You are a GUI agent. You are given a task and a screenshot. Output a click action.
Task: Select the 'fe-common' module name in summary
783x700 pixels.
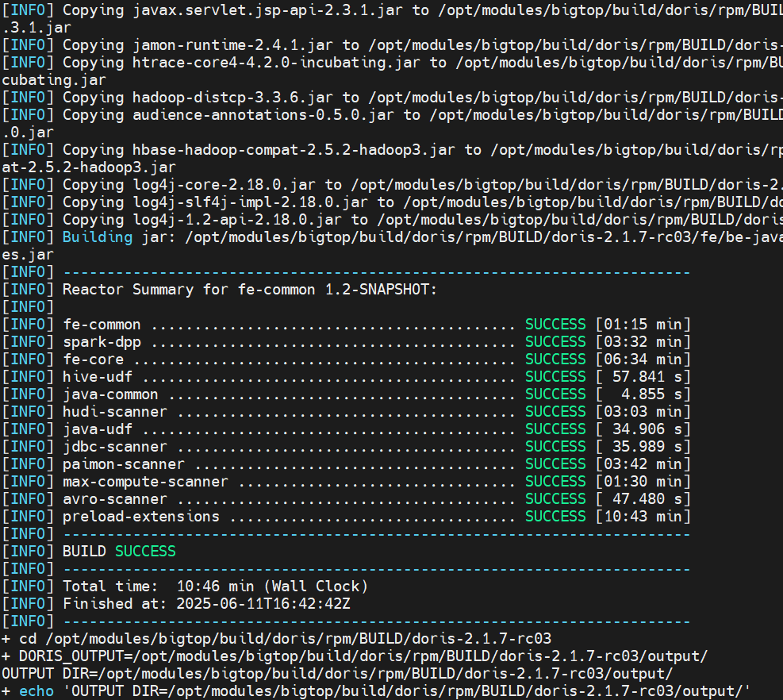click(102, 325)
